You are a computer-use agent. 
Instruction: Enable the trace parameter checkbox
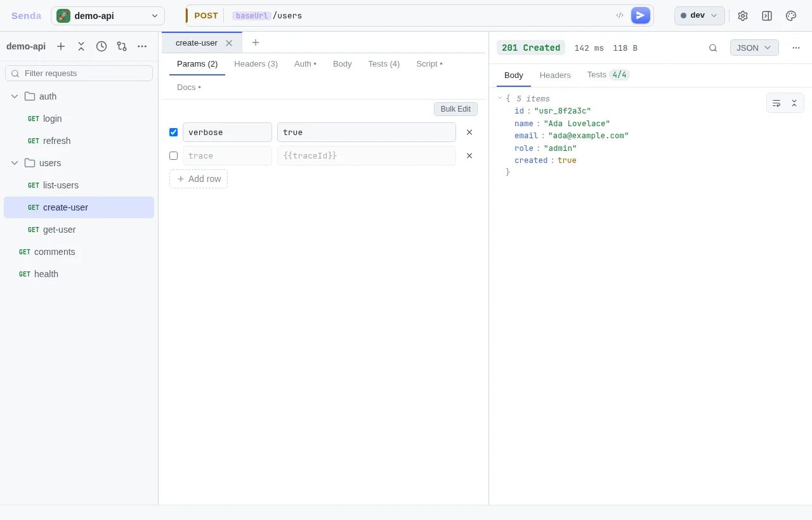(x=173, y=155)
